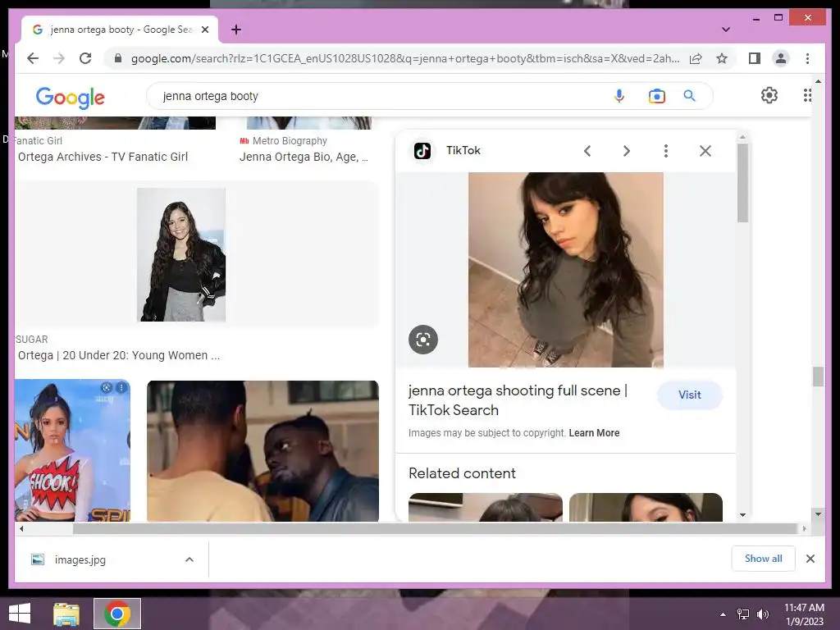This screenshot has width=840, height=630.
Task: Share this page via share icon
Action: [696, 58]
